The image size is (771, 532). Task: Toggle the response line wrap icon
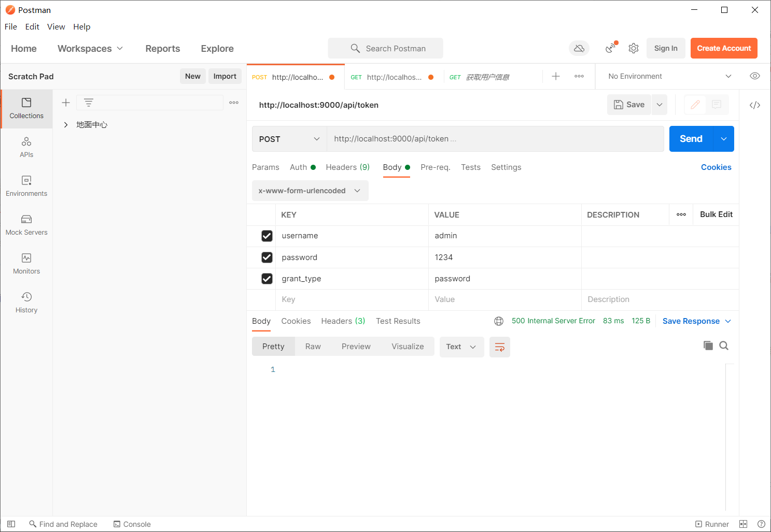[500, 347]
